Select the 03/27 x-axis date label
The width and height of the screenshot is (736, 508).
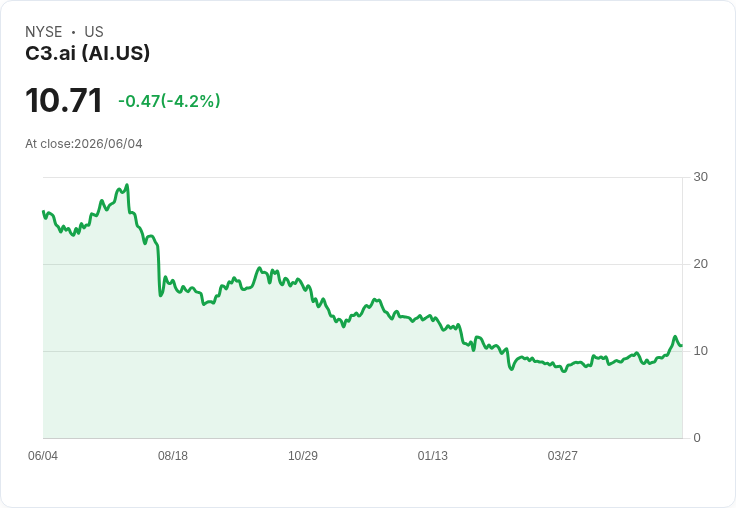click(562, 455)
